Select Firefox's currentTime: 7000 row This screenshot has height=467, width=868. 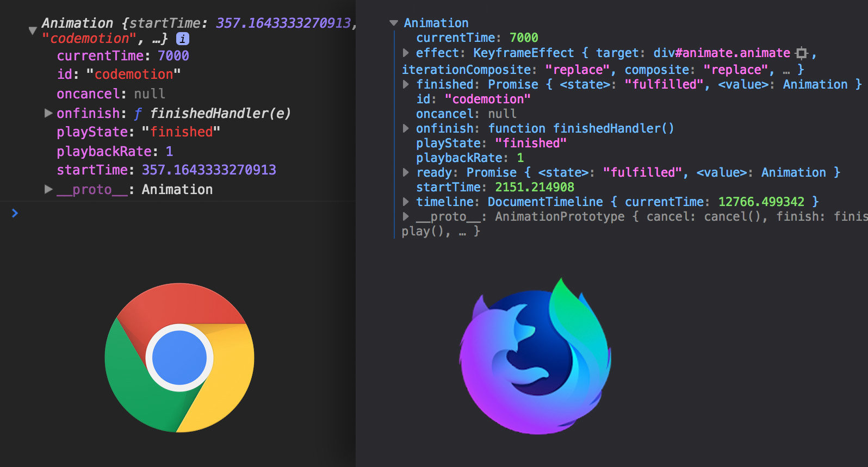[x=477, y=38]
